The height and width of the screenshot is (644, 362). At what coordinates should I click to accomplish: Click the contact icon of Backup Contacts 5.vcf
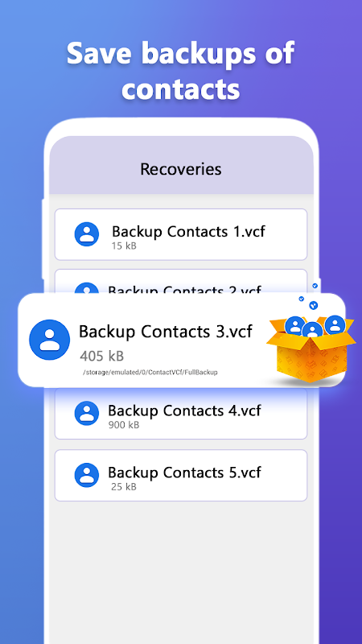pyautogui.click(x=87, y=475)
